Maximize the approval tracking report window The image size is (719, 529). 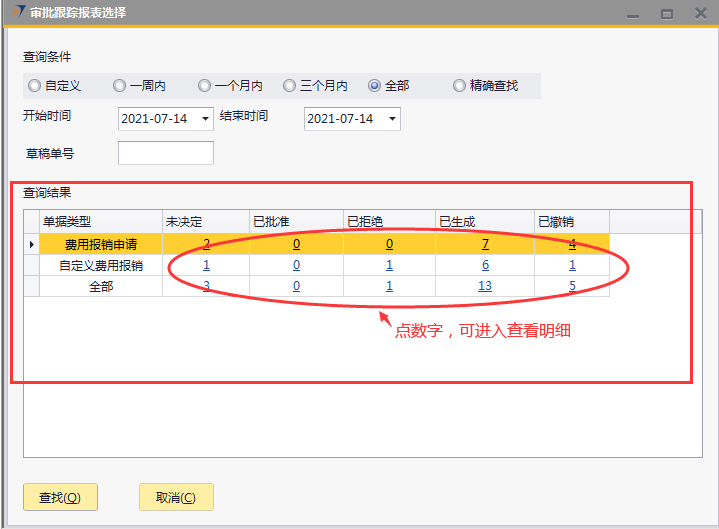tap(667, 14)
